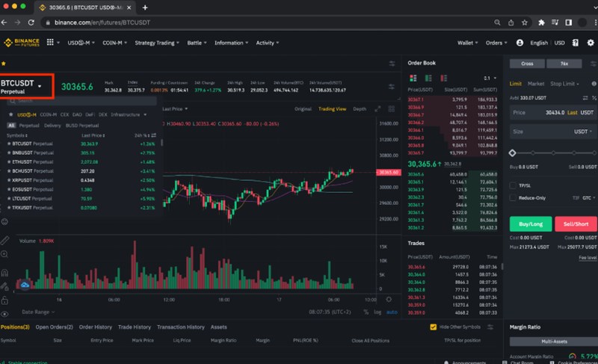Click the order size percentage slider handle
This screenshot has width=598, height=364.
[x=513, y=152]
